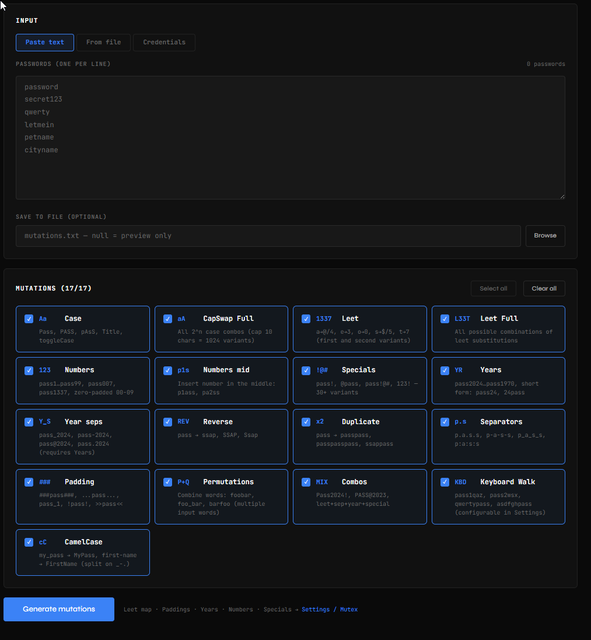Viewport: 591px width, 640px height.
Task: Click the 'Keyboard Walk' card title
Action: [507, 482]
